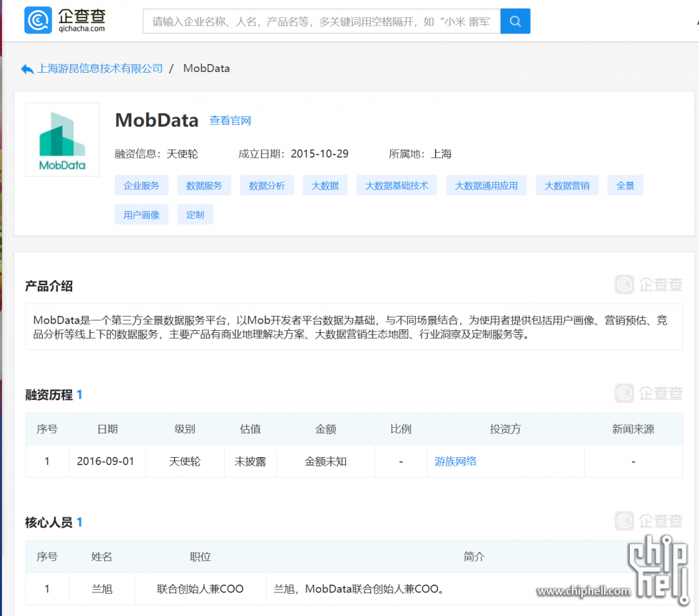Click the financing date 2016-09-01
This screenshot has width=699, height=616.
tap(106, 461)
